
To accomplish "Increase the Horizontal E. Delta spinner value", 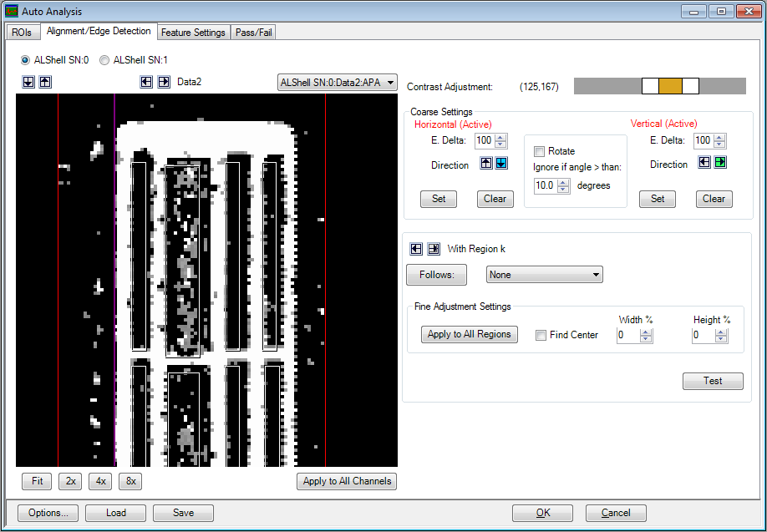I will tap(501, 138).
